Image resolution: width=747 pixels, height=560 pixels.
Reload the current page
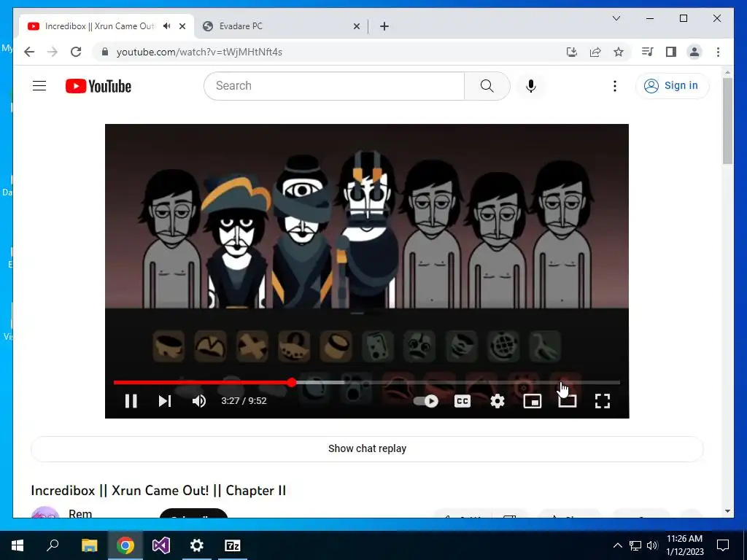tap(76, 52)
